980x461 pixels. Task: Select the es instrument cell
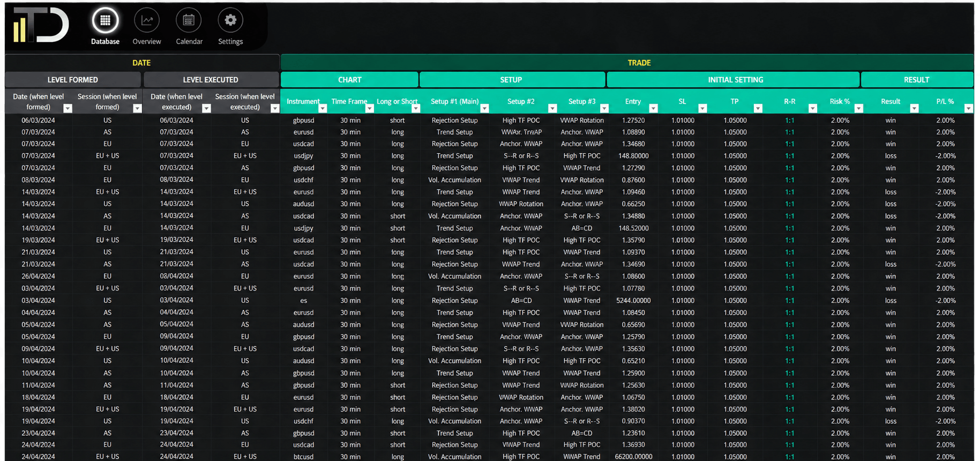[303, 301]
